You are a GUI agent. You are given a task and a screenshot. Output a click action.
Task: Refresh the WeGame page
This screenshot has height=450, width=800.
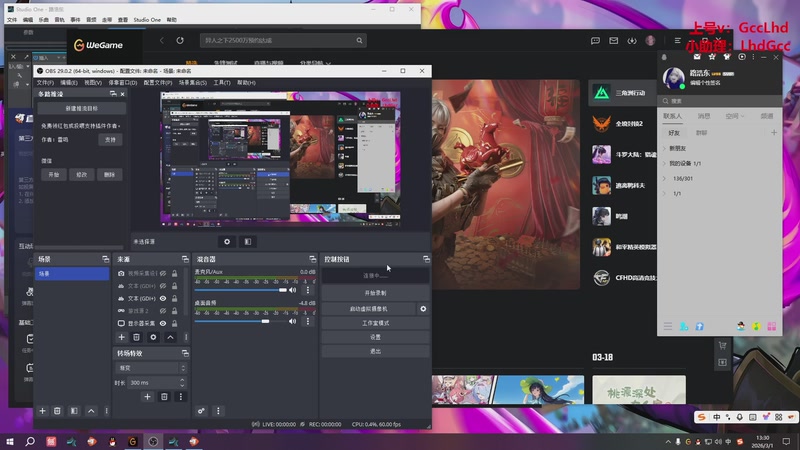(x=180, y=40)
